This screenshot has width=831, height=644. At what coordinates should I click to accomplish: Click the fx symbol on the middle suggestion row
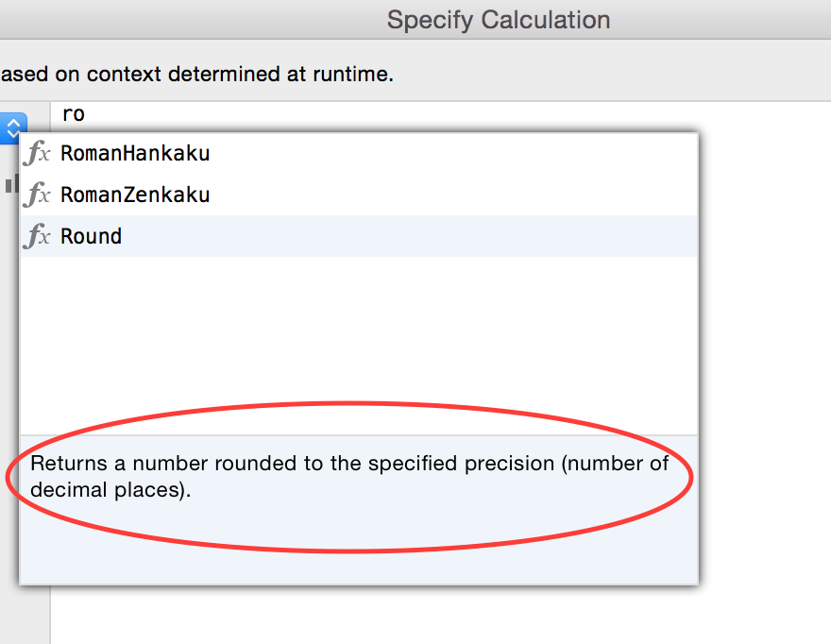coord(36,195)
